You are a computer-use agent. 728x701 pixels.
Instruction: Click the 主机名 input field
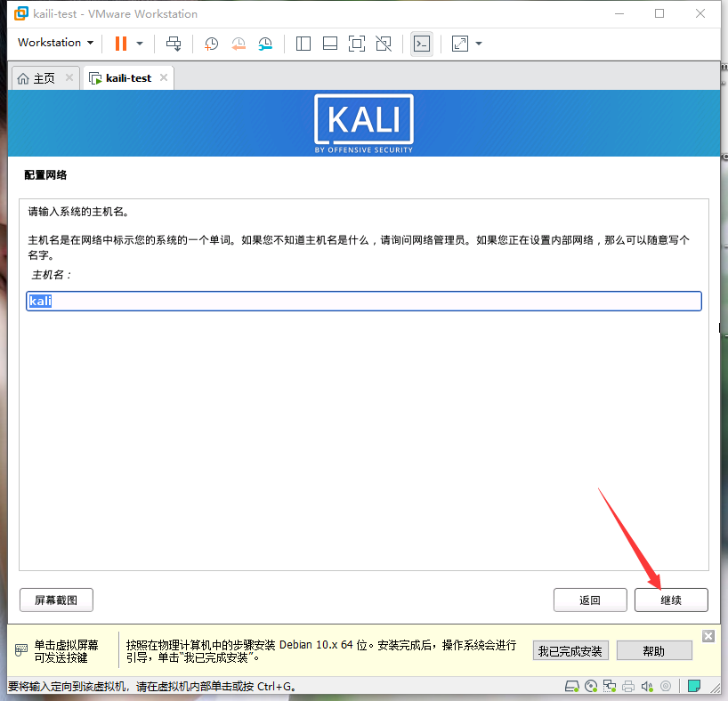tap(363, 302)
